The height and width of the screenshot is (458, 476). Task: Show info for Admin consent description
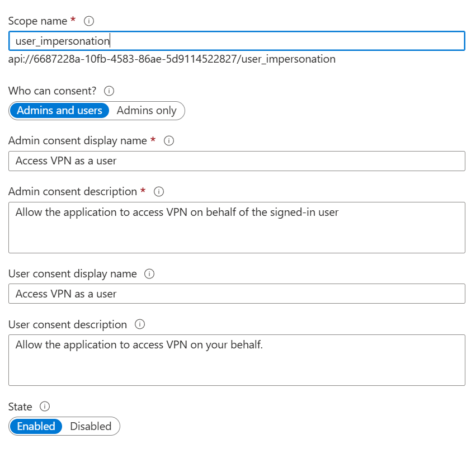(x=159, y=191)
